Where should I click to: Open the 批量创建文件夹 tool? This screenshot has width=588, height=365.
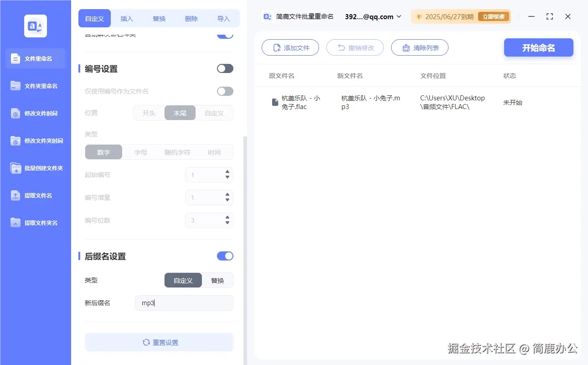pos(35,168)
